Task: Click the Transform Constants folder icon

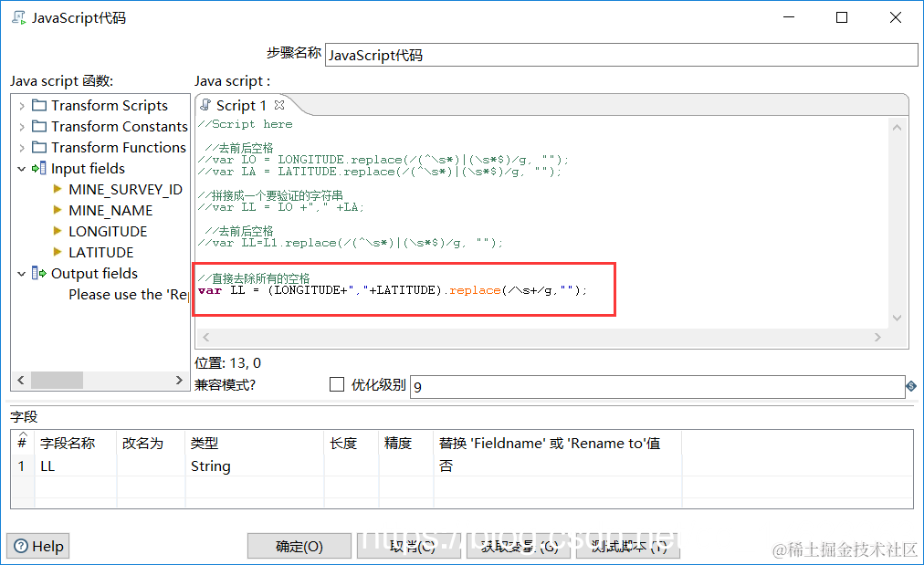Action: pyautogui.click(x=39, y=126)
